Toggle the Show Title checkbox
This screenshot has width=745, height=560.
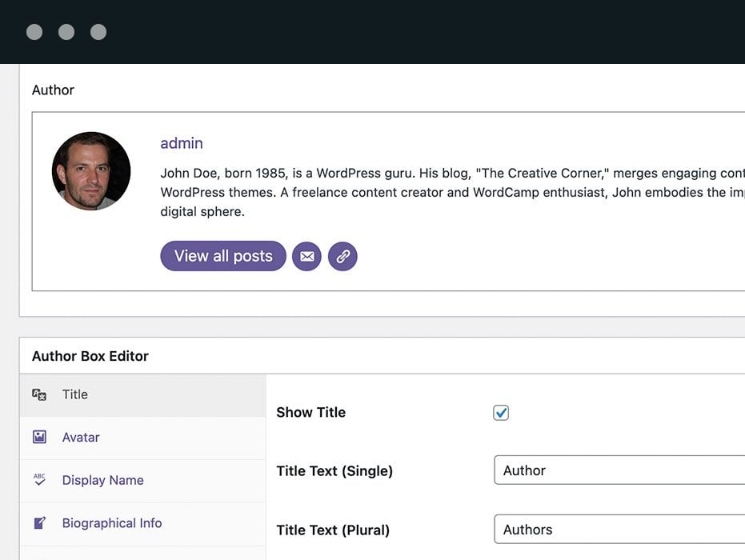click(x=500, y=412)
